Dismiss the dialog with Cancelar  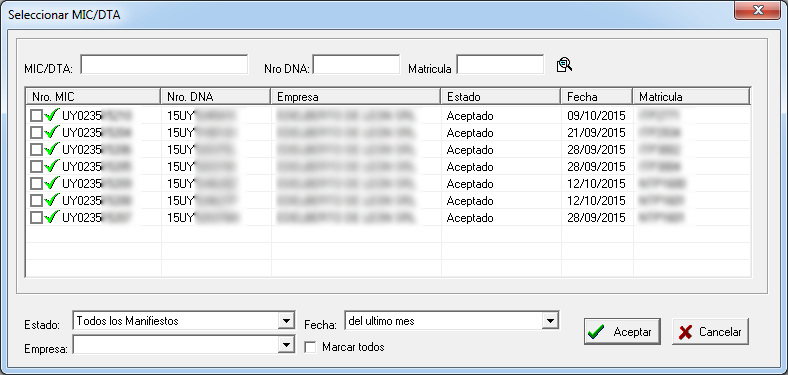[x=710, y=332]
